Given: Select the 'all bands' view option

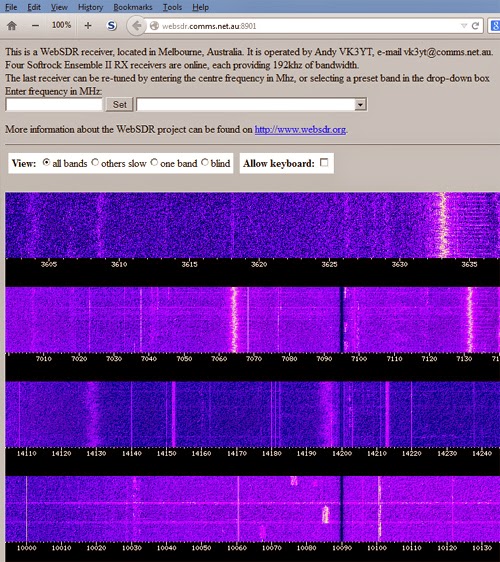Looking at the screenshot, I should 46,162.
